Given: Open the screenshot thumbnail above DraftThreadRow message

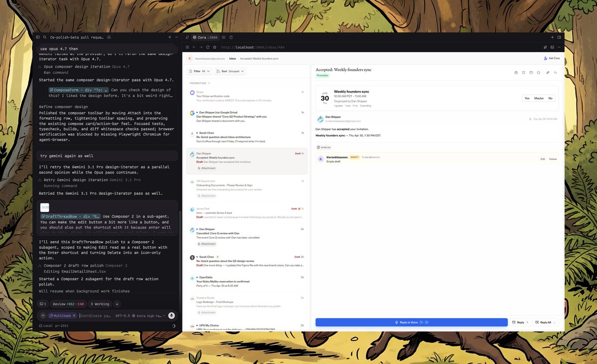Looking at the screenshot, I should tap(45, 208).
